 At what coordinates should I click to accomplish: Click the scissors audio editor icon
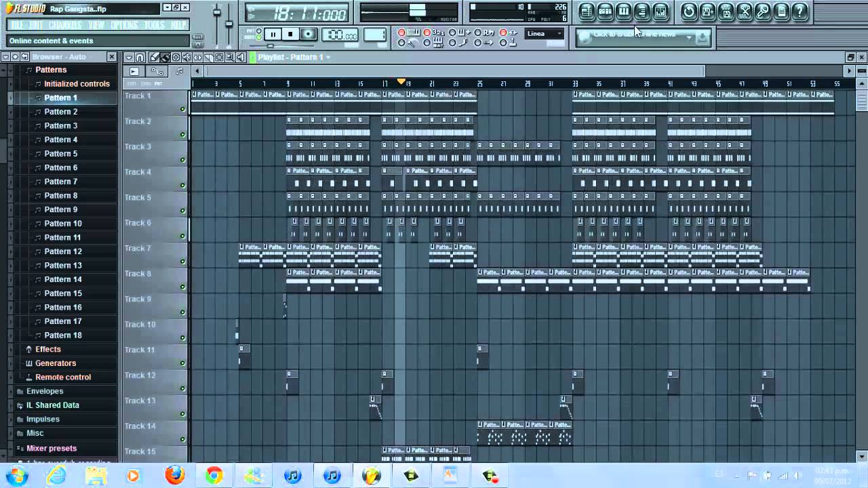745,12
